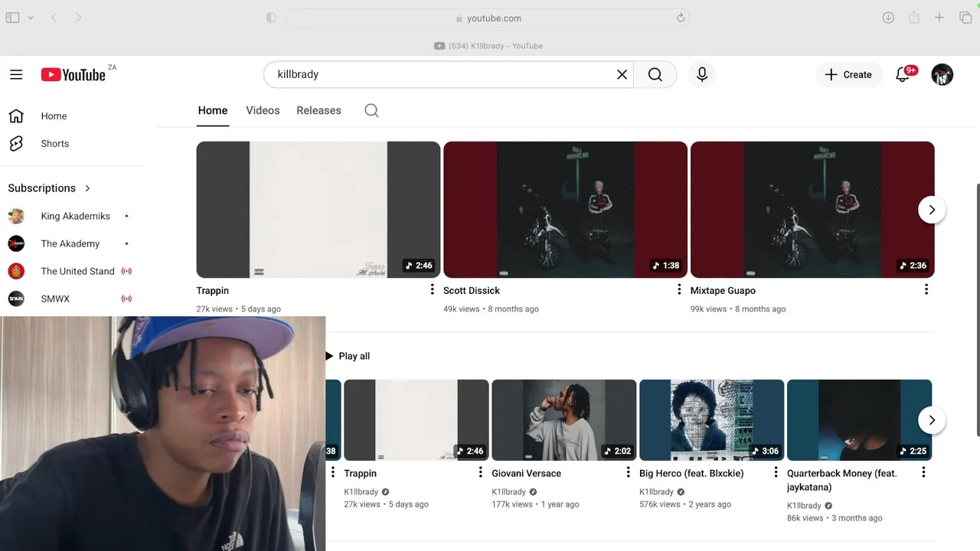Search within channel magnifier icon
The height and width of the screenshot is (551, 980).
click(x=371, y=110)
